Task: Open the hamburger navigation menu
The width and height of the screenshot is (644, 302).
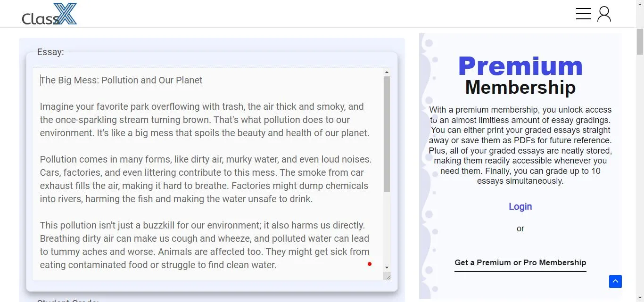Action: point(583,14)
